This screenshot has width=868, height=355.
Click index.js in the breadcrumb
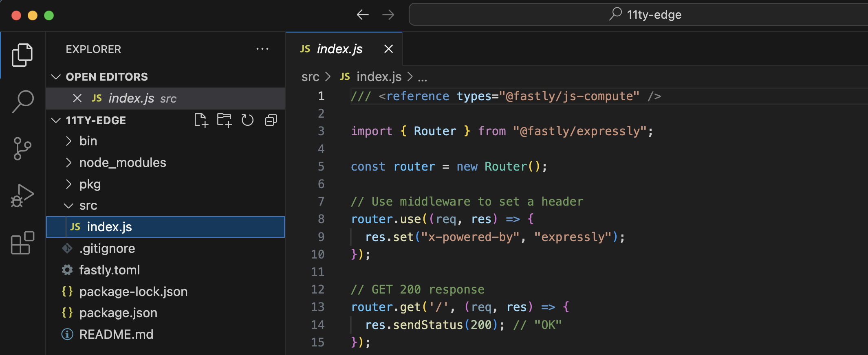click(379, 77)
